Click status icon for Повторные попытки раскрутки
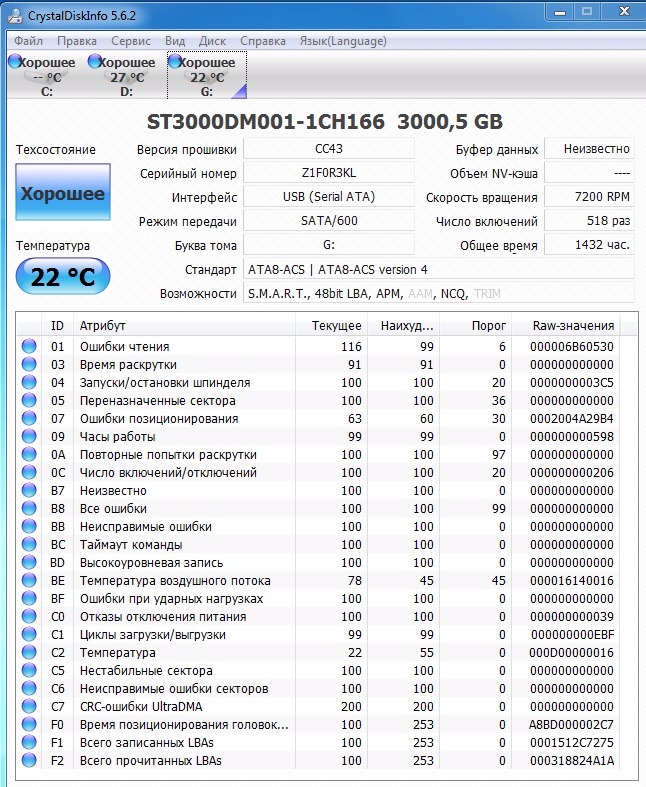Image resolution: width=646 pixels, height=787 pixels. (x=29, y=454)
